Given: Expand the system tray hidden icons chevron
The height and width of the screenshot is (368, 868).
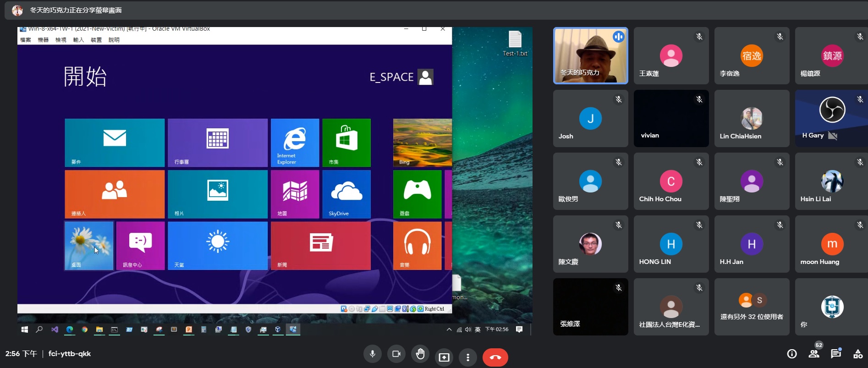Looking at the screenshot, I should click(449, 330).
